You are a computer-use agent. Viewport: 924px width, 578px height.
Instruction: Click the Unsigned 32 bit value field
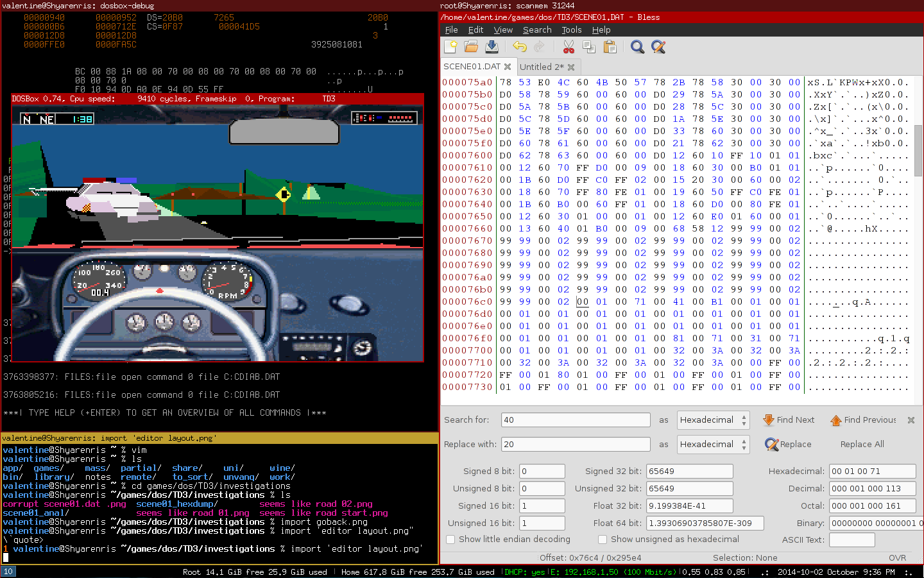690,489
